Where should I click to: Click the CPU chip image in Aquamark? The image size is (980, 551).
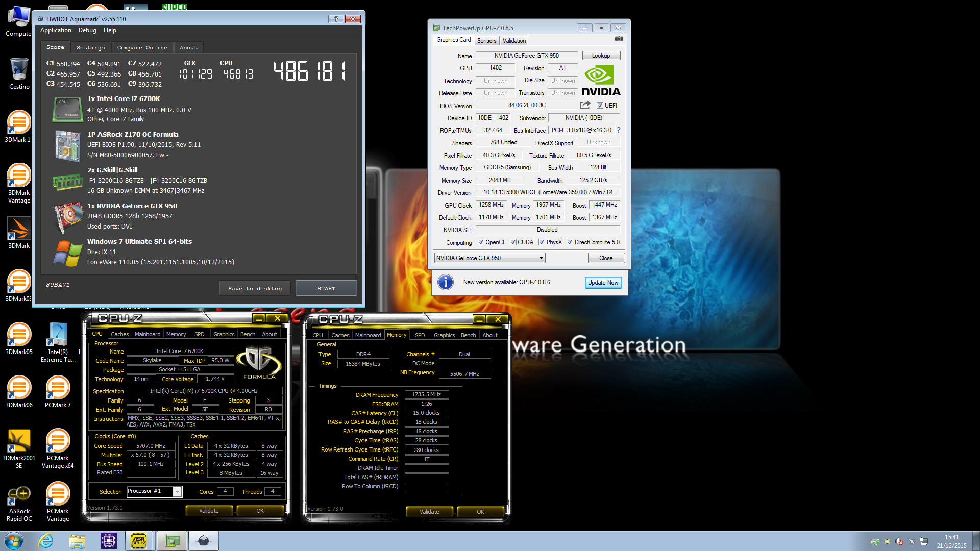coord(68,109)
